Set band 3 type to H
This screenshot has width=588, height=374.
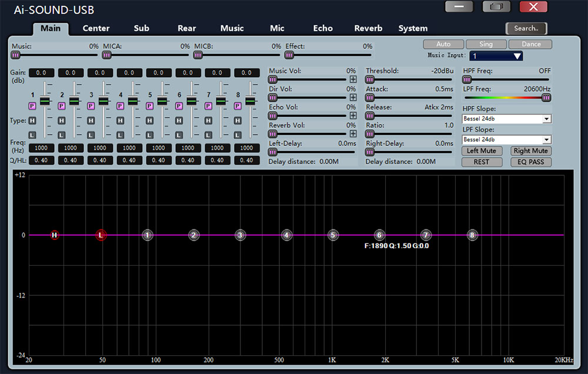click(91, 121)
